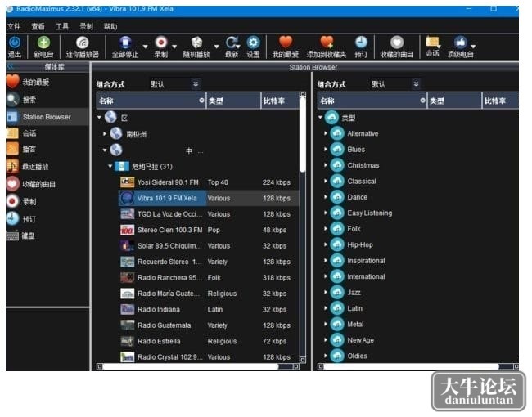Open the File menu

[x=14, y=26]
